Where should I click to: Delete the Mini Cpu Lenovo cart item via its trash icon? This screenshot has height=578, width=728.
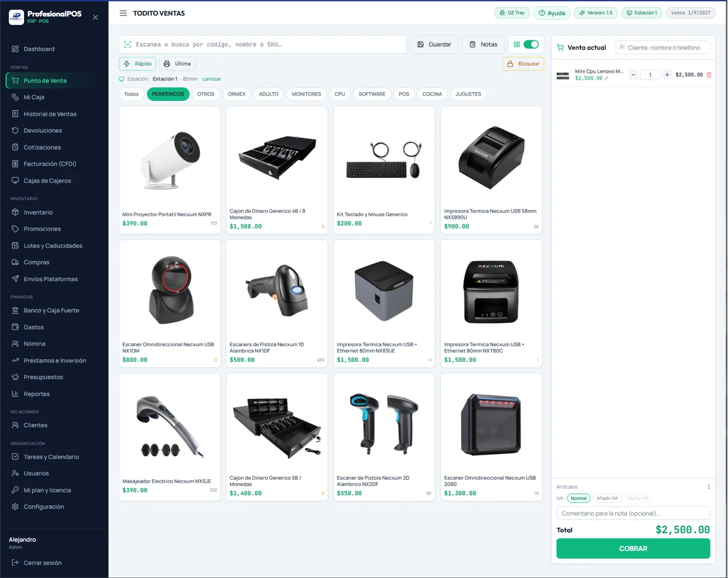tap(709, 75)
